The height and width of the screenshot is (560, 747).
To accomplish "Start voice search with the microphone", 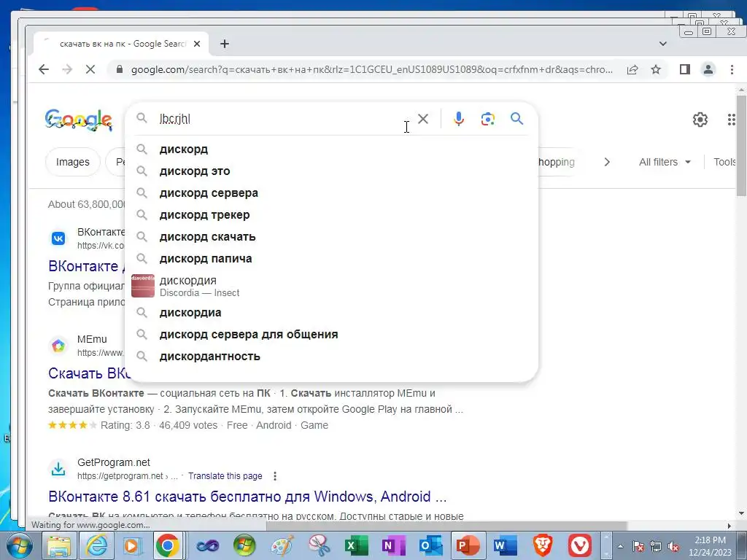I will click(x=459, y=119).
